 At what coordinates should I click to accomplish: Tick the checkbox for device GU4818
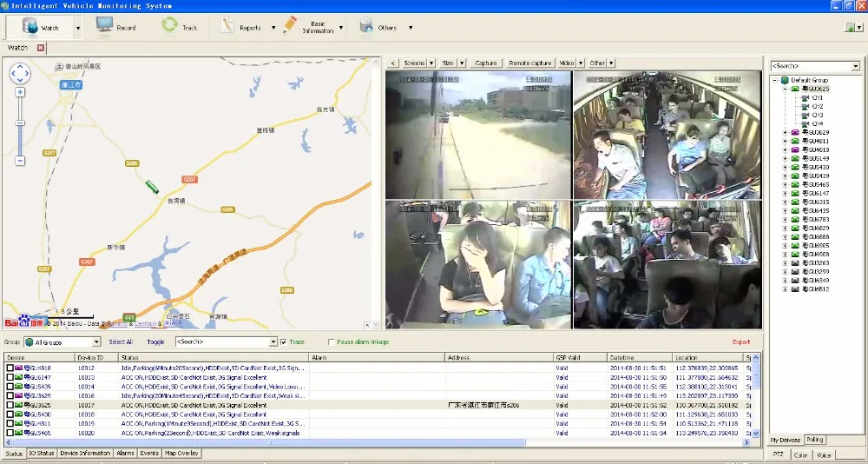pyautogui.click(x=10, y=368)
